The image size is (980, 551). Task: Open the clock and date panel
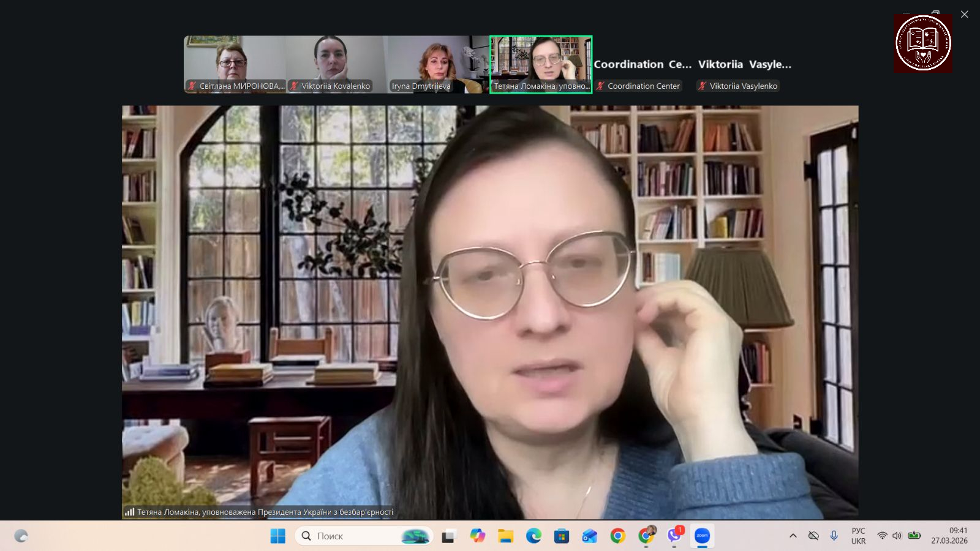pyautogui.click(x=949, y=536)
